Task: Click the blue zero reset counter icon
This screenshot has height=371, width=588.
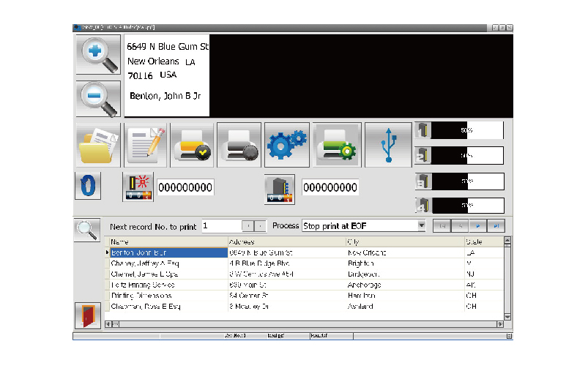Action: click(88, 186)
